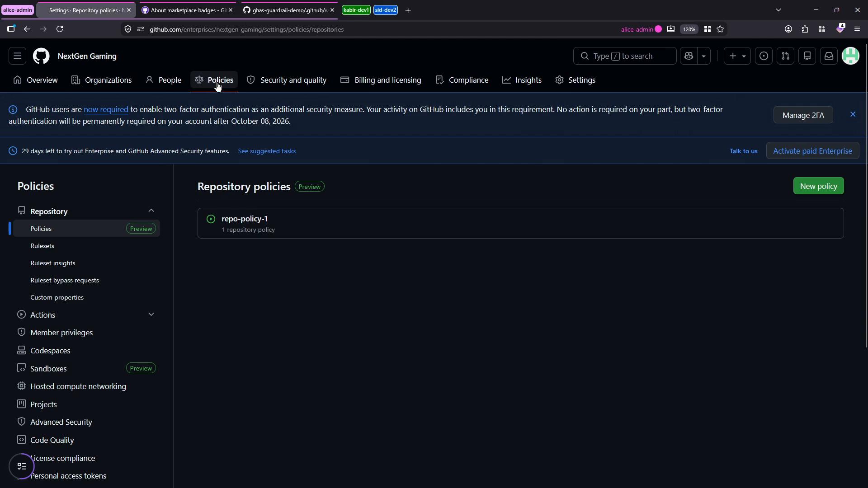868x488 pixels.
Task: Open the Repositories icon in header
Action: 807,56
